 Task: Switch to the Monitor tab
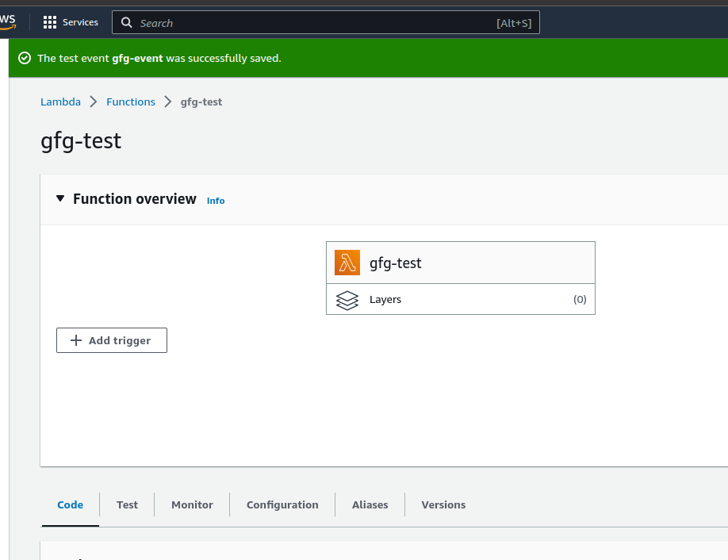click(x=192, y=504)
